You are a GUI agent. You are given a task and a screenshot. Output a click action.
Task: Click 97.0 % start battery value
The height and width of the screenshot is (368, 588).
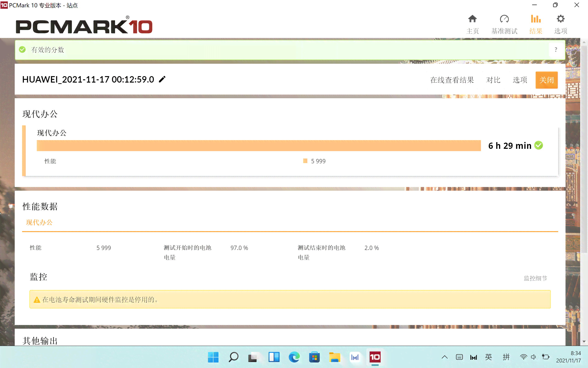coord(239,248)
